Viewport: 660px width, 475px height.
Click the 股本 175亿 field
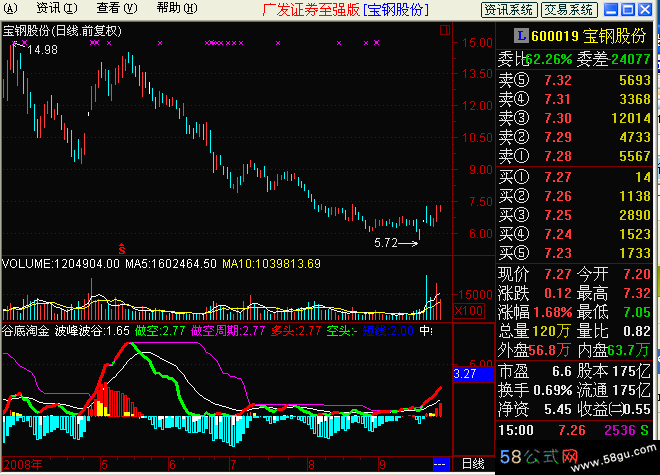[614, 371]
